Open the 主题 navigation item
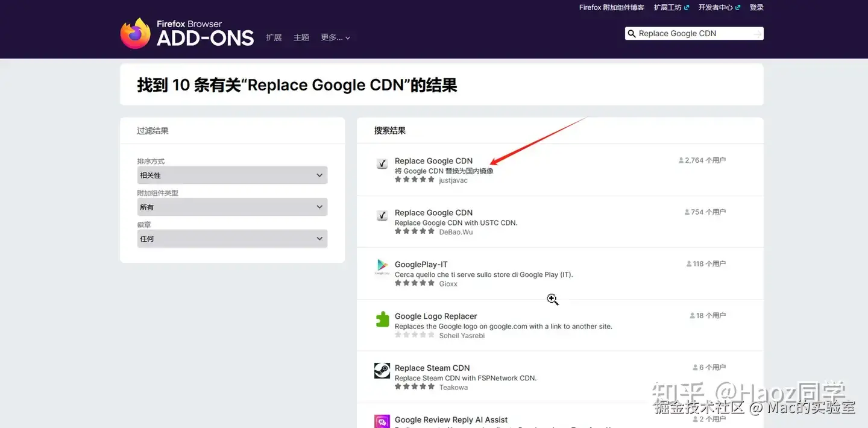This screenshot has width=868, height=428. pos(301,37)
